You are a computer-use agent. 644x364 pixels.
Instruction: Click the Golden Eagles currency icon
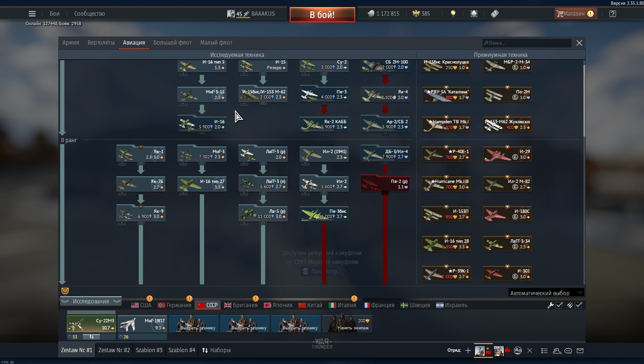(x=416, y=14)
